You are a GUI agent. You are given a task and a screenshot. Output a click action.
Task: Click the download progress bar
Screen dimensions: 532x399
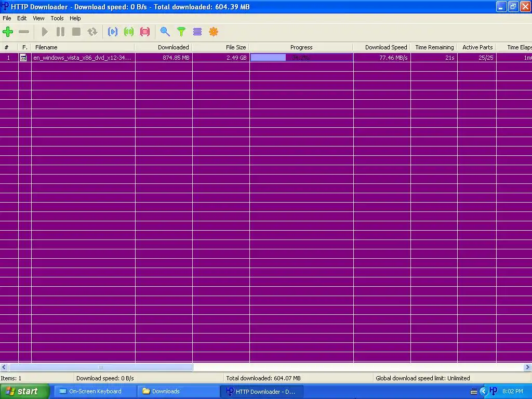[x=301, y=58]
